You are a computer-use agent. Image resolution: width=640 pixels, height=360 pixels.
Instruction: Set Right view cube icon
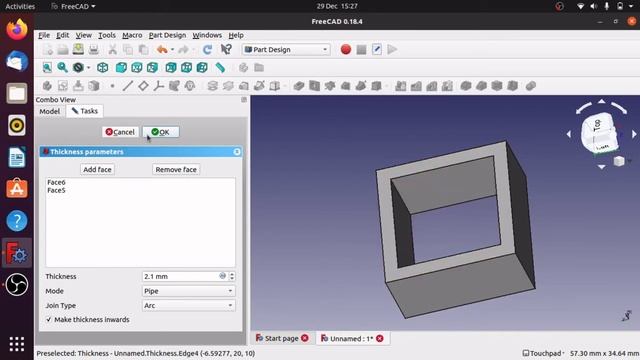point(152,67)
